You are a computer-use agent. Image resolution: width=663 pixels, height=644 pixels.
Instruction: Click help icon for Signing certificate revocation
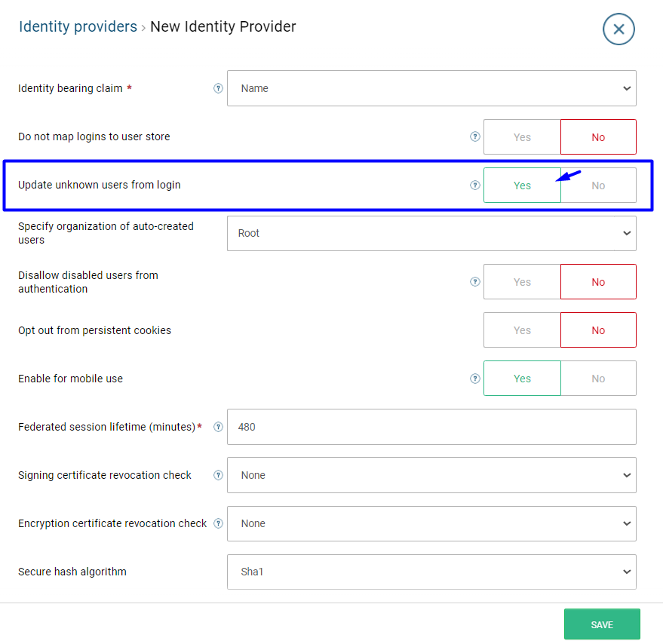(219, 475)
